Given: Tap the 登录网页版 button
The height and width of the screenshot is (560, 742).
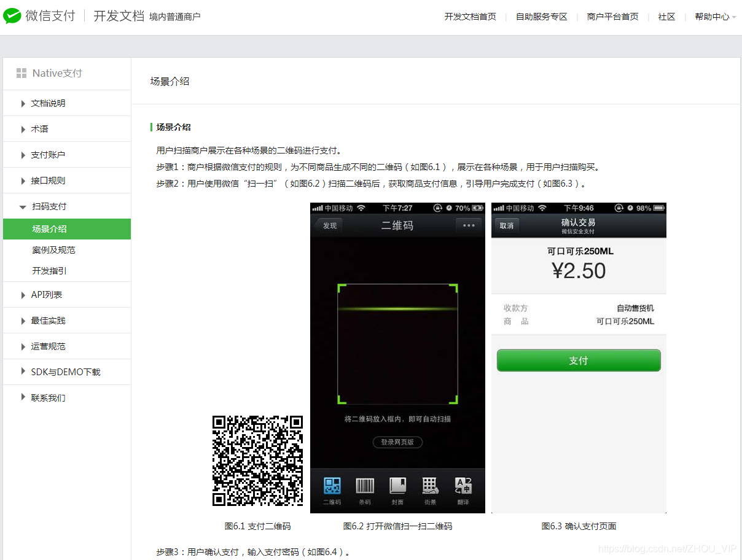Looking at the screenshot, I should [x=397, y=442].
